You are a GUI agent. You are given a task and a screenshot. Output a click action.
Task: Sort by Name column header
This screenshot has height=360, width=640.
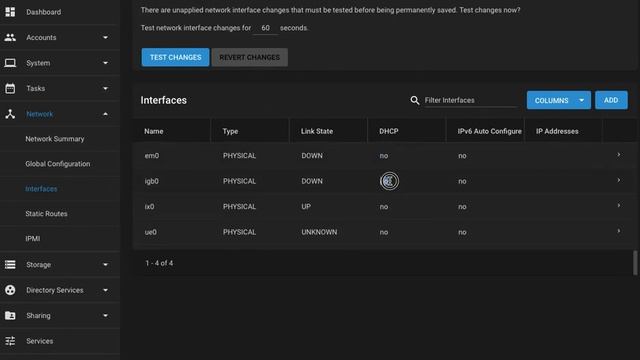click(x=153, y=131)
